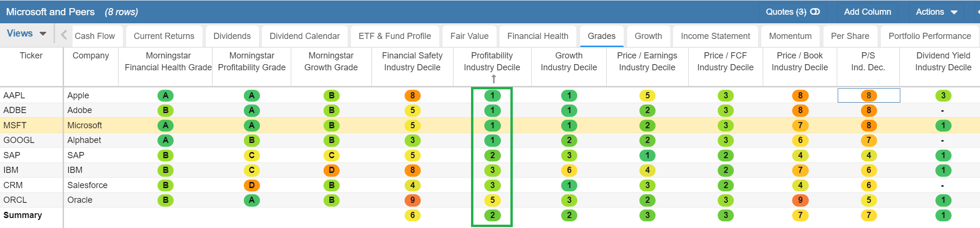This screenshot has width=980, height=228.
Task: Click SAP's Profitability grade C badge
Action: click(252, 155)
